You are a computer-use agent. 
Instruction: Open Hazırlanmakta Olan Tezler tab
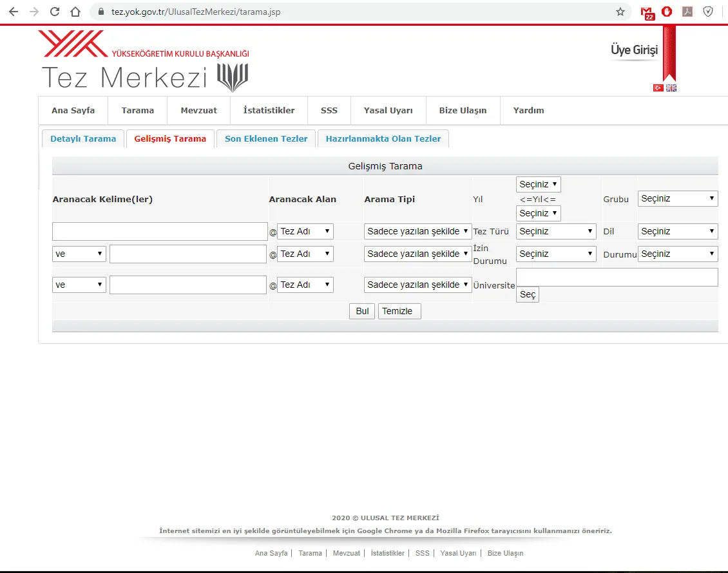click(x=383, y=138)
